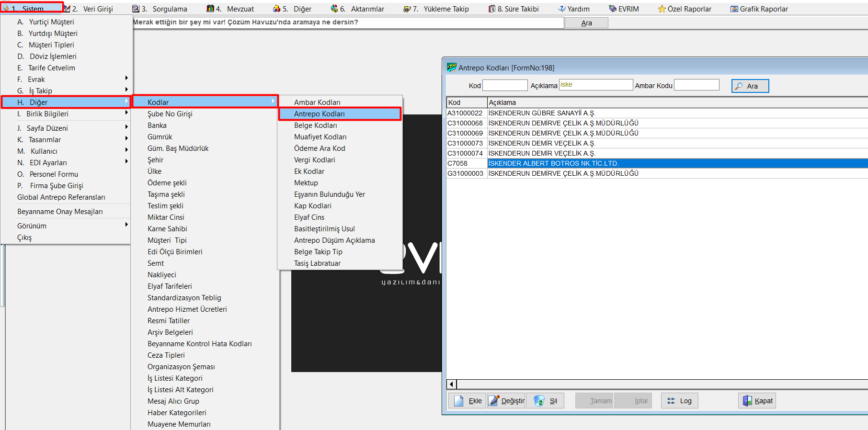Select row with code G31000003
The height and width of the screenshot is (430, 868).
click(x=657, y=173)
